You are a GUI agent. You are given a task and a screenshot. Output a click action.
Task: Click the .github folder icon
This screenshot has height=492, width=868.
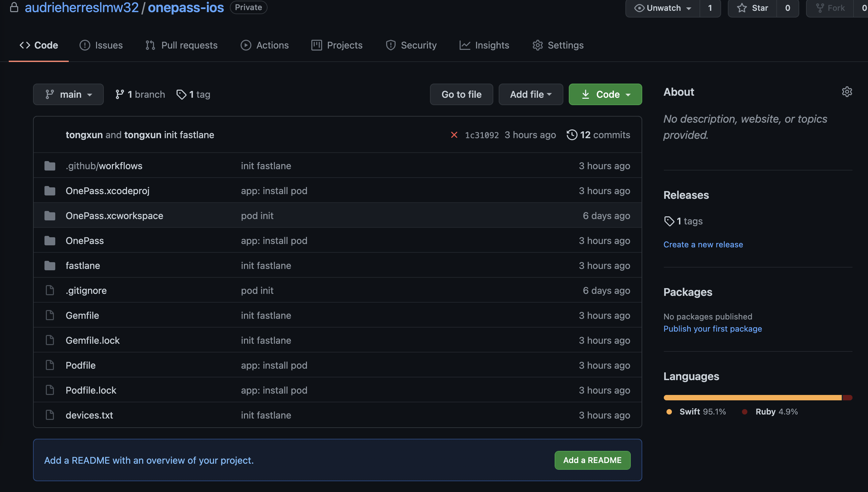(x=50, y=166)
